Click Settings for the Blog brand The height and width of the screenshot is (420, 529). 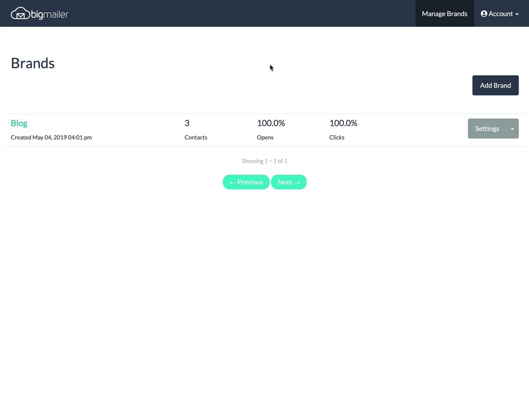tap(487, 129)
